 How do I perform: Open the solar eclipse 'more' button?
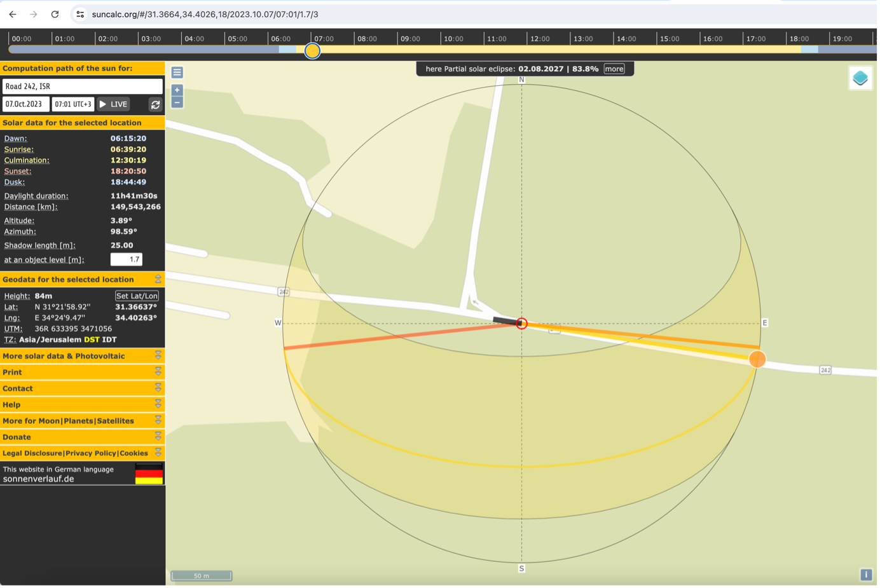point(614,69)
